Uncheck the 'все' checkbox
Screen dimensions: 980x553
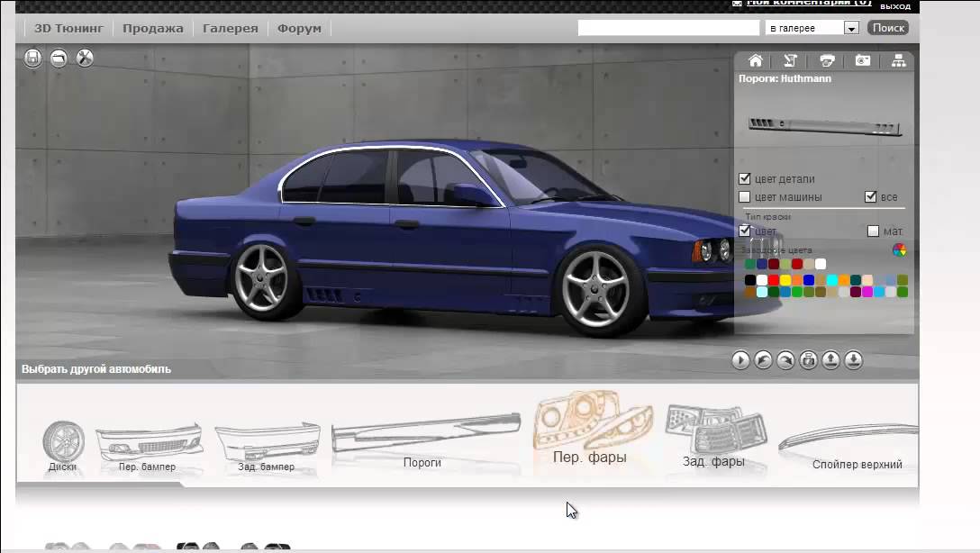tap(871, 197)
